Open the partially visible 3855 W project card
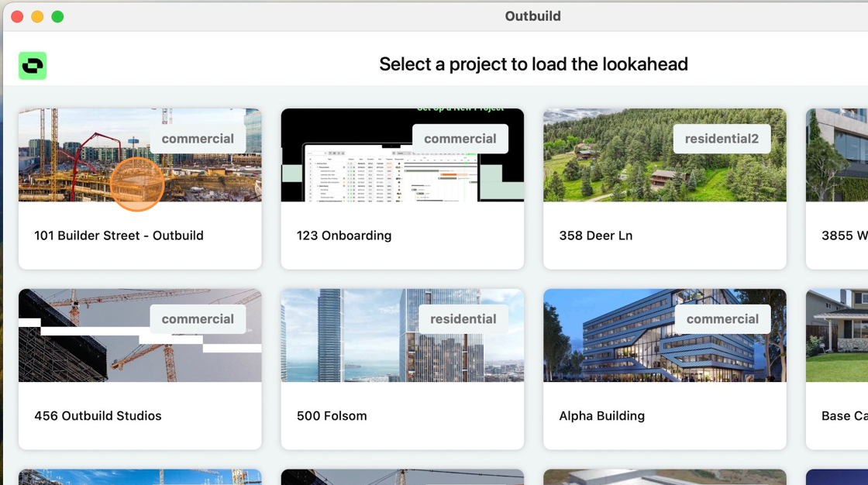The height and width of the screenshot is (485, 868). click(837, 189)
